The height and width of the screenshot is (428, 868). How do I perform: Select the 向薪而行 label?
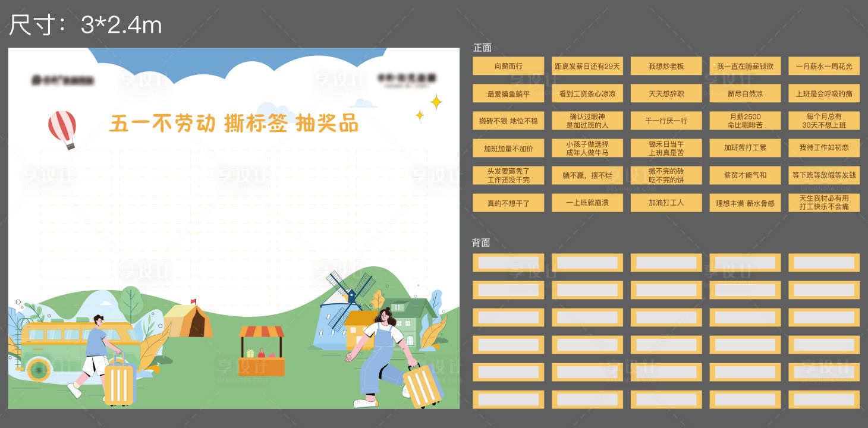click(508, 66)
